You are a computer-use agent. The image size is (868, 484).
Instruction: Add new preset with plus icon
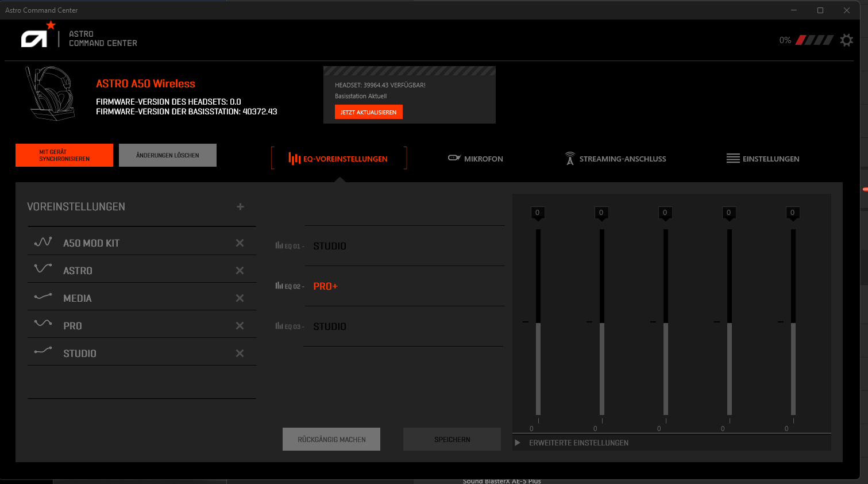pos(240,206)
